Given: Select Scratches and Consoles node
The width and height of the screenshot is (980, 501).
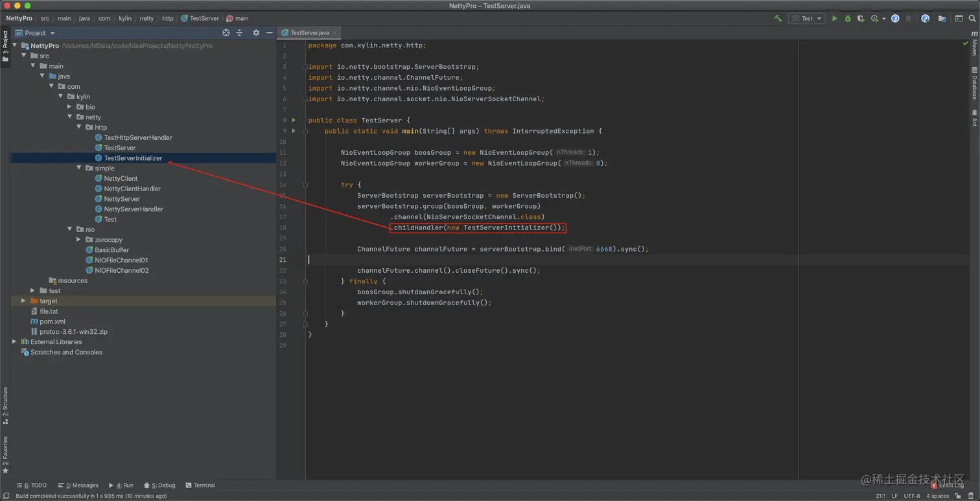Looking at the screenshot, I should click(66, 352).
